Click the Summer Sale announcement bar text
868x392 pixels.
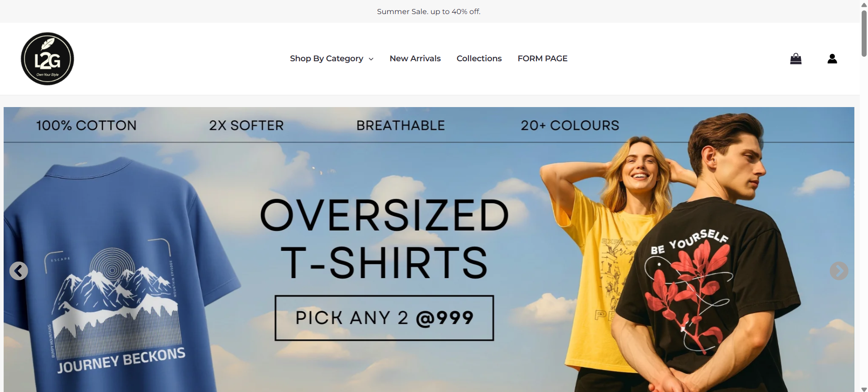click(429, 11)
